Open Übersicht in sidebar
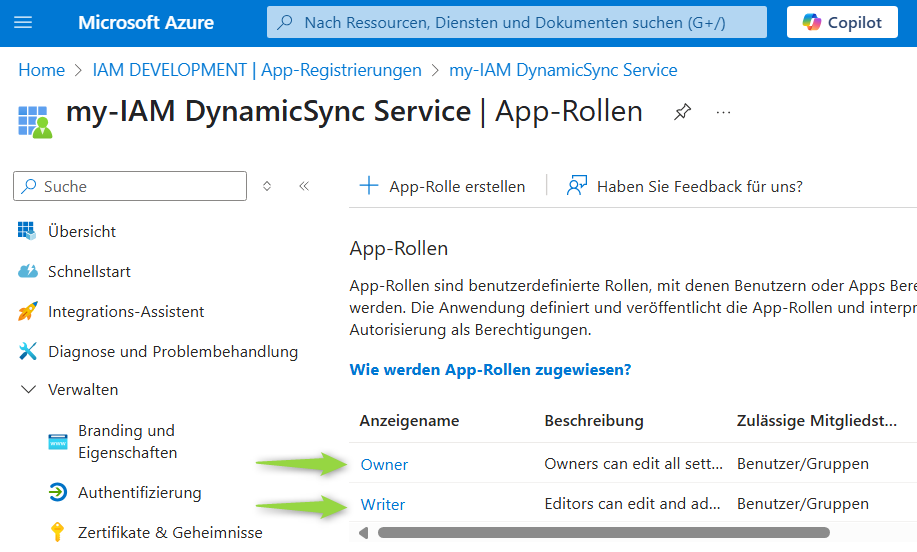Image resolution: width=917 pixels, height=552 pixels. [x=82, y=232]
